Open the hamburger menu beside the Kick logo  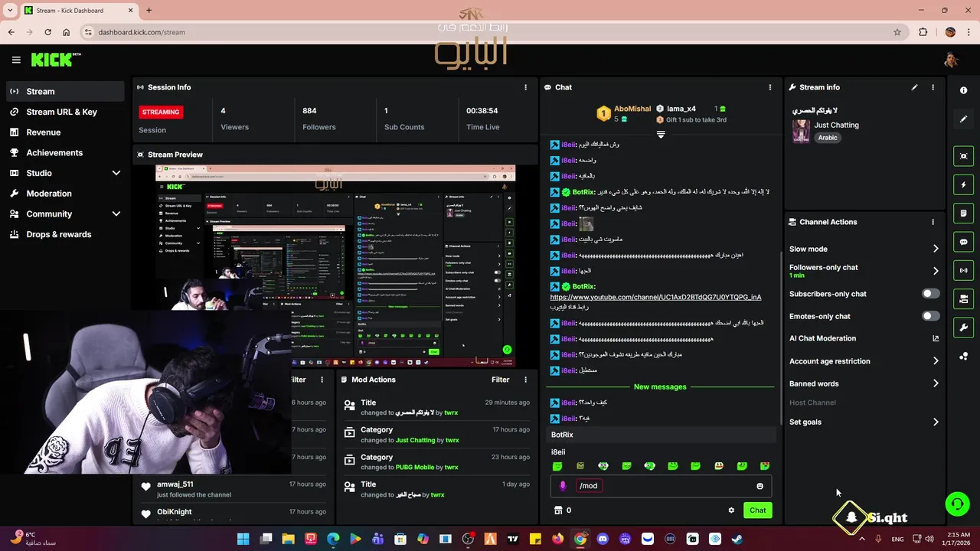pos(16,60)
